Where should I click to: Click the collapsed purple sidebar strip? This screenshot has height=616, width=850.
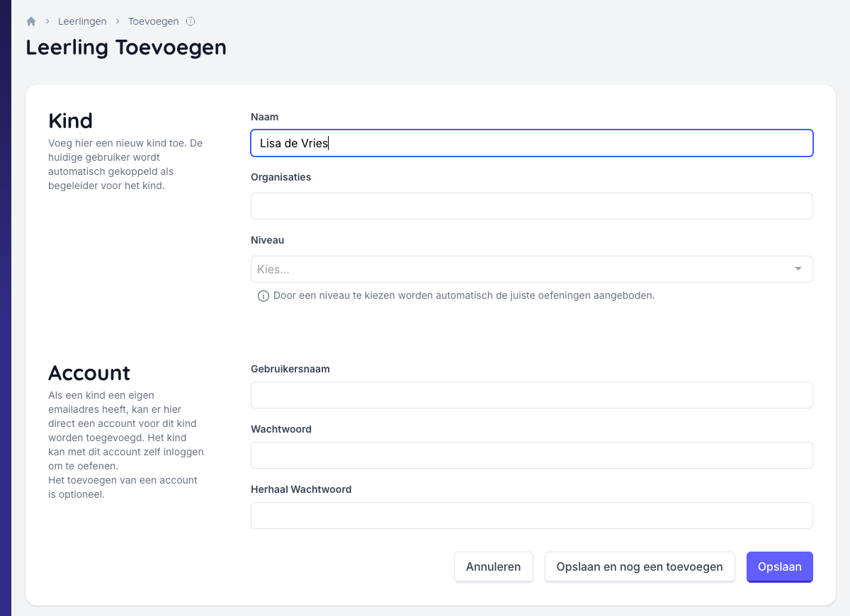[x=6, y=308]
